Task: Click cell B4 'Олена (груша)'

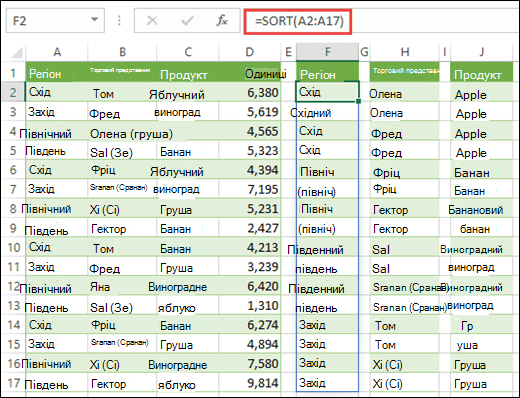Action: (x=122, y=131)
